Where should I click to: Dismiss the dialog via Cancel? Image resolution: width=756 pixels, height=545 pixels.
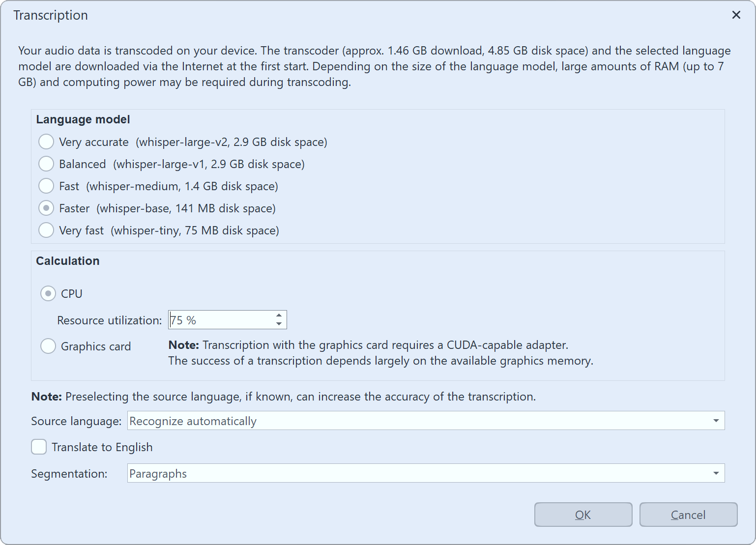click(x=688, y=515)
